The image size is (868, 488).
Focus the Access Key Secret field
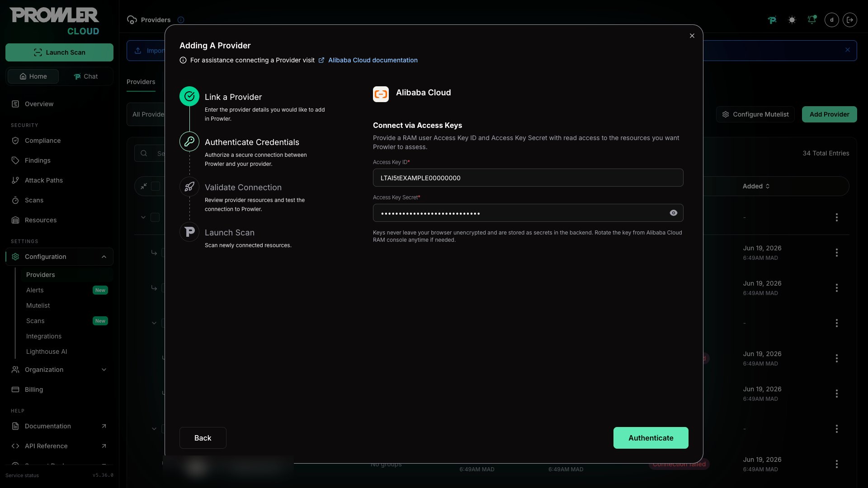click(x=528, y=213)
